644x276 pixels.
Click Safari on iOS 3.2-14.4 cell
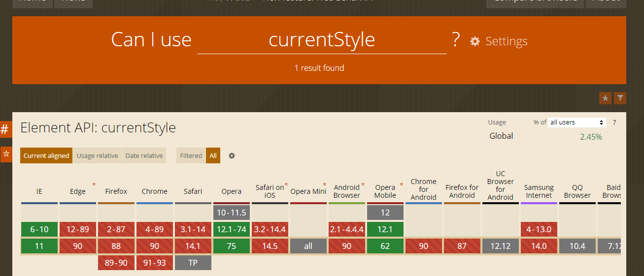pos(270,229)
